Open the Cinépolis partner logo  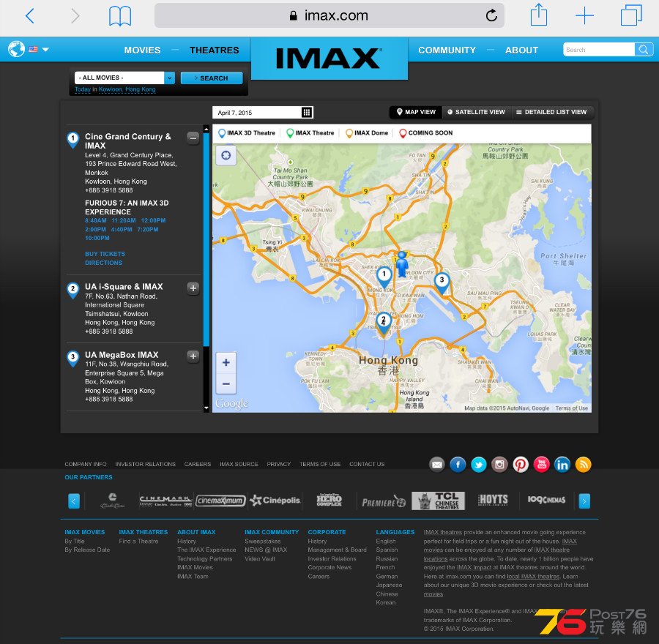coord(275,501)
